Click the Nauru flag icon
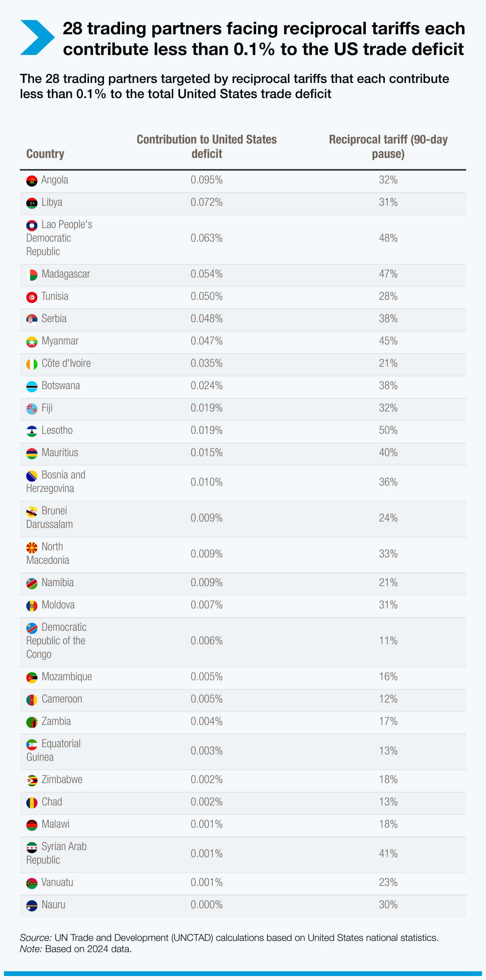This screenshot has height=980, width=486. click(32, 905)
